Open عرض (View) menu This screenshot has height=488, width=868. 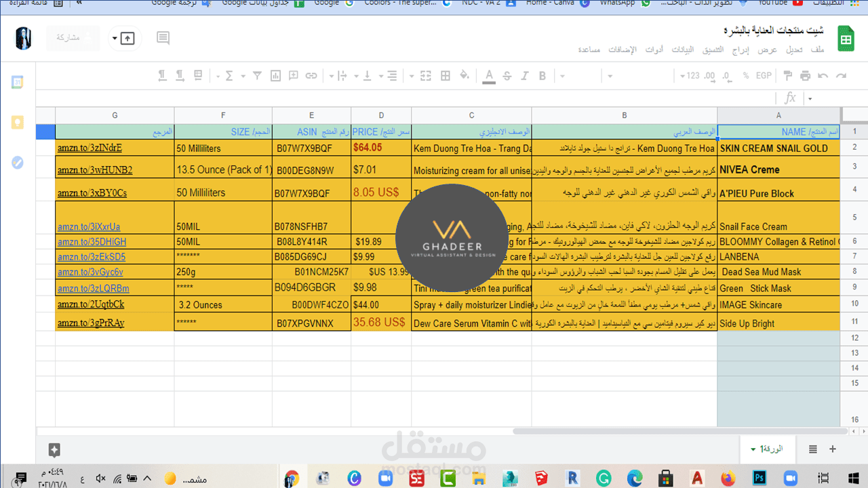point(768,50)
